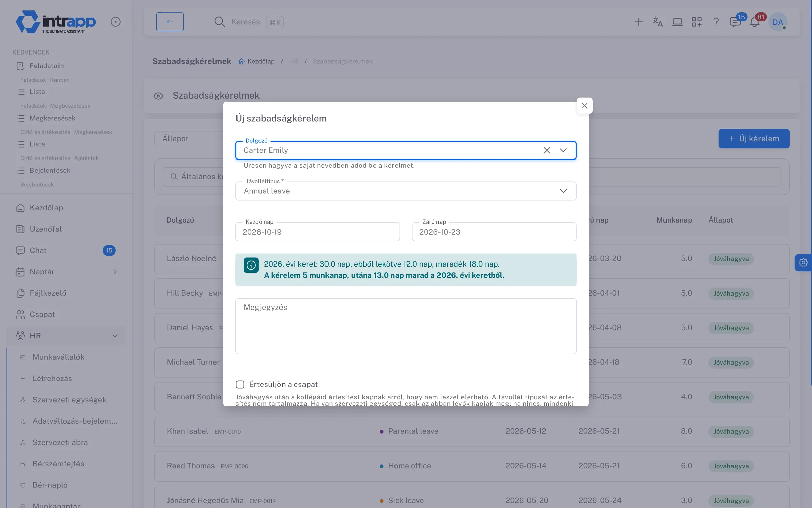Click the Új kérelem button
The width and height of the screenshot is (812, 508).
pyautogui.click(x=754, y=139)
